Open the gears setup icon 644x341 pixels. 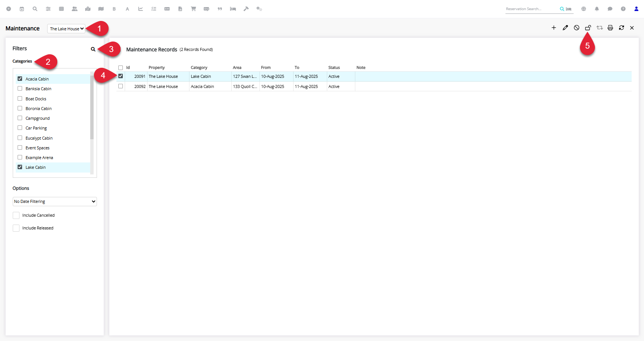(259, 9)
